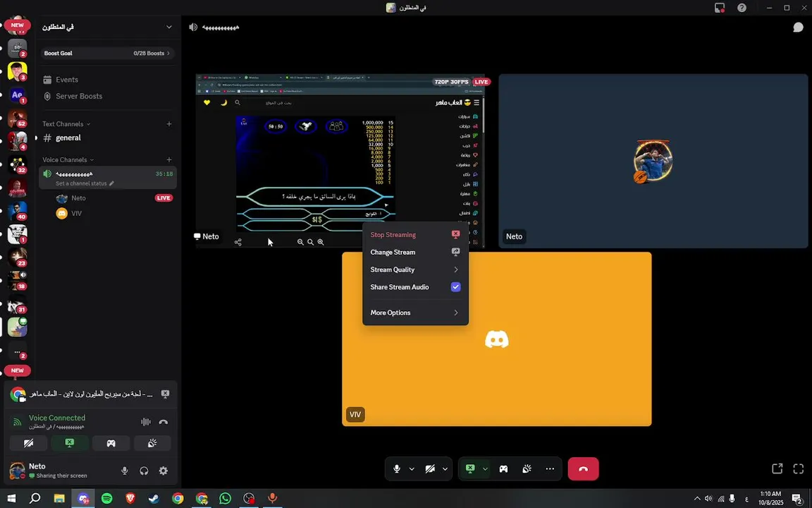Open the inbox icon in title bar
The image size is (812, 508).
coord(719,8)
